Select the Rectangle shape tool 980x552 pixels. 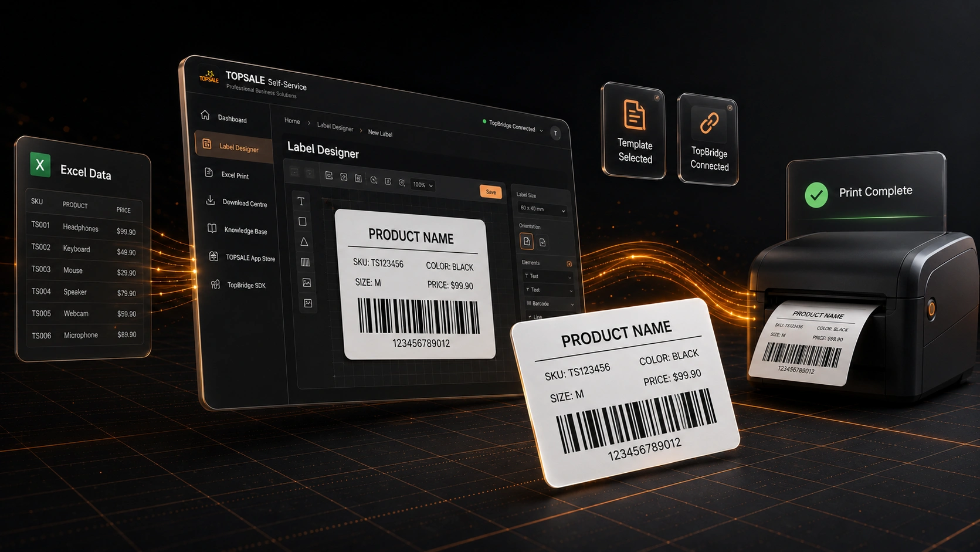point(303,221)
